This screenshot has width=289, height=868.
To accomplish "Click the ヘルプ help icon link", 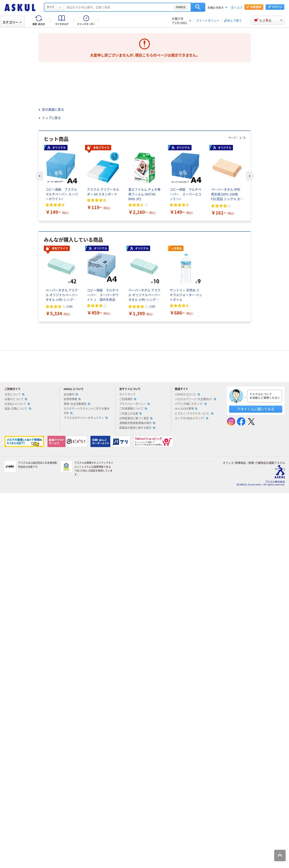I will [x=237, y=7].
